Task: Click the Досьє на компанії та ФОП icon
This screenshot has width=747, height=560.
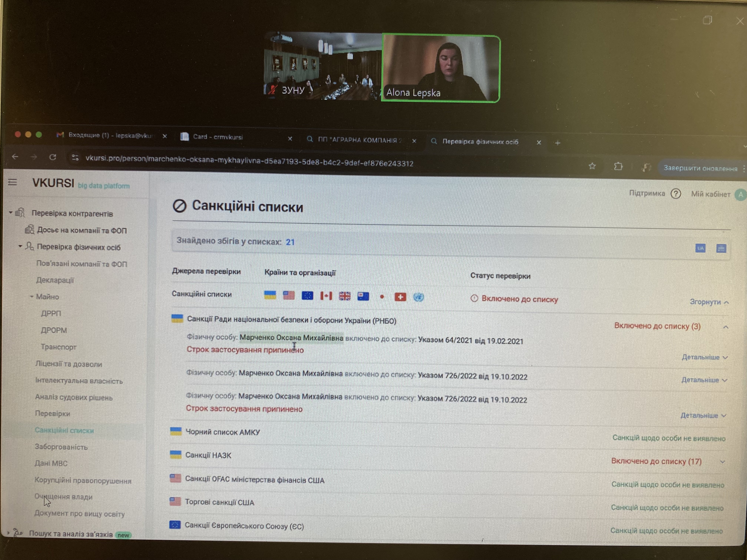Action: pyautogui.click(x=29, y=229)
